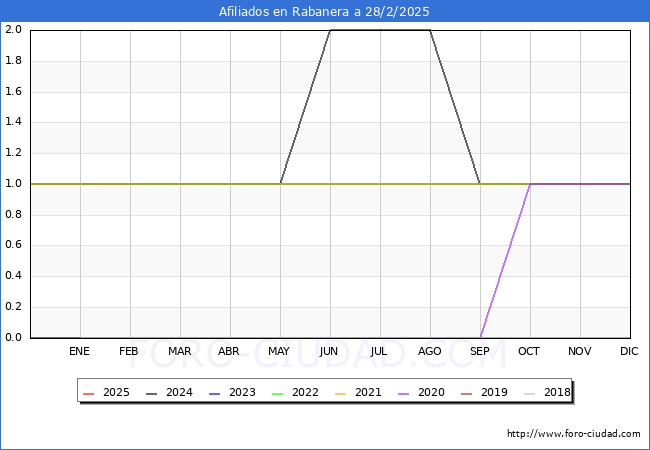
Task: Click the 1.0 y-axis value
Action: tap(13, 183)
